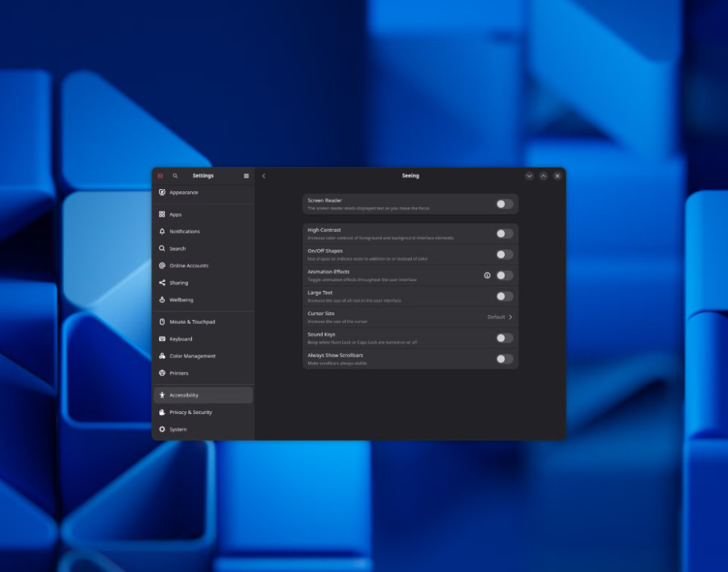Go back using the header back arrow
The height and width of the screenshot is (572, 728).
(264, 176)
